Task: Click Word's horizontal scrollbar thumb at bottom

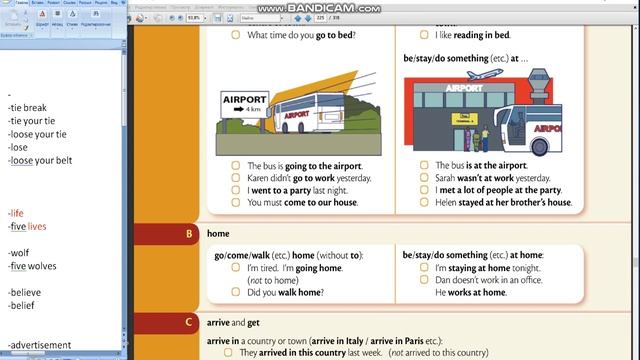Action: coord(28,353)
